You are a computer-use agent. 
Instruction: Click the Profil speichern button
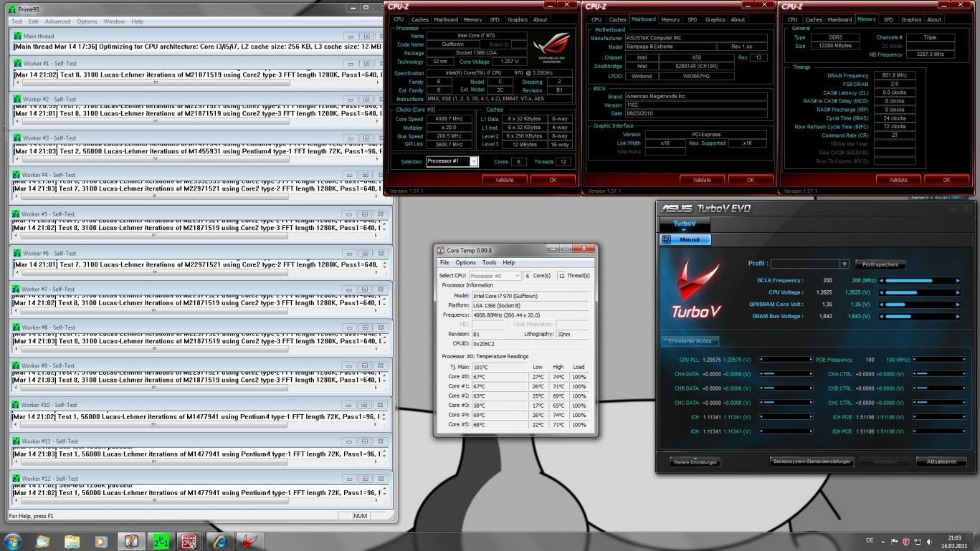(880, 264)
